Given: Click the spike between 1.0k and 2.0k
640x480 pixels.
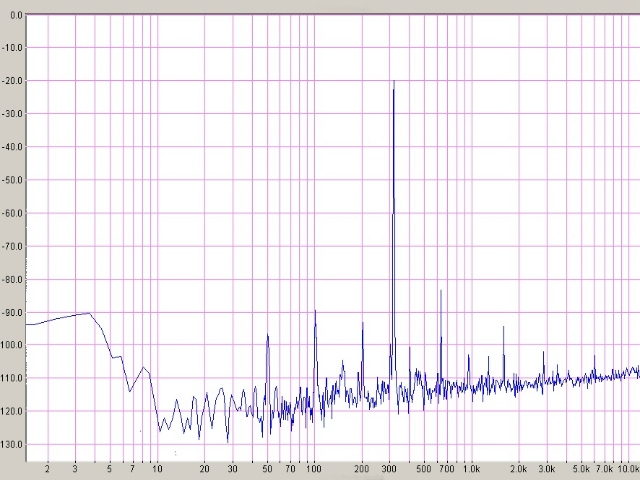Looking at the screenshot, I should [x=503, y=327].
